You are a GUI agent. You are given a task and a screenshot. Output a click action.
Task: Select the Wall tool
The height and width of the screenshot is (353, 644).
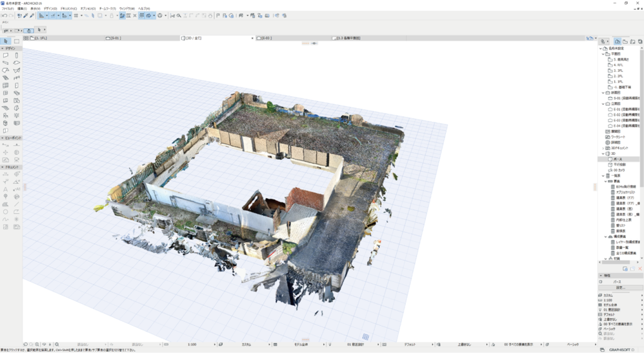pos(6,55)
